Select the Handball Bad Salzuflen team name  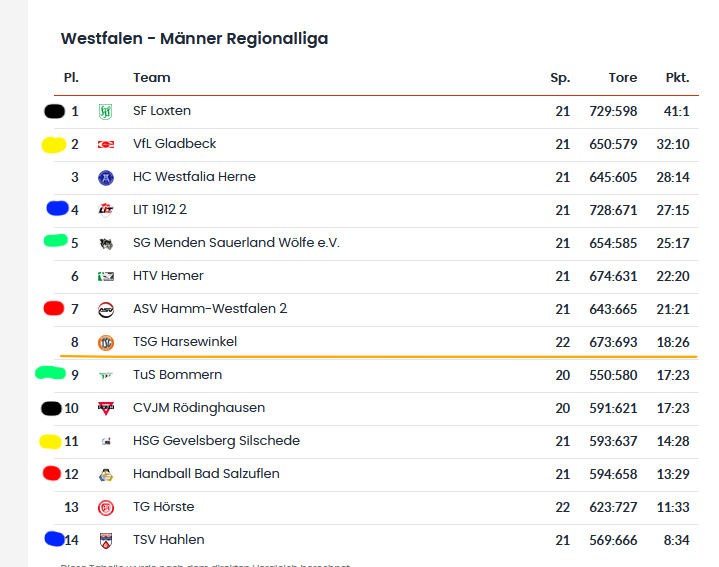point(206,474)
